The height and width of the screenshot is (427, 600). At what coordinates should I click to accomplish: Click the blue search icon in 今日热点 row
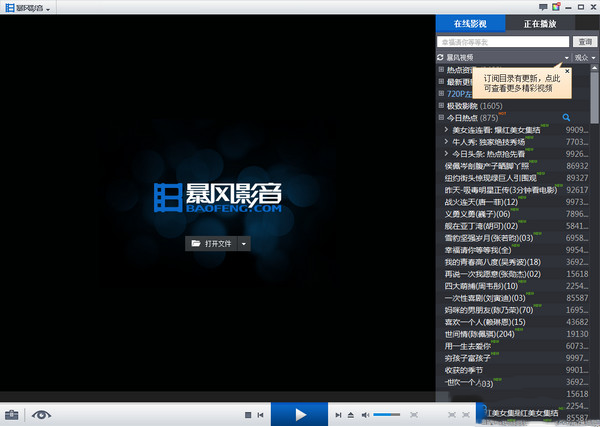coord(566,117)
